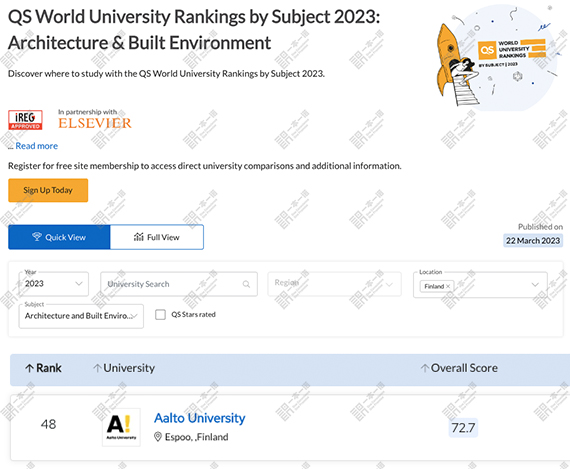Click the page title heading text
This screenshot has height=469, width=570.
(194, 29)
